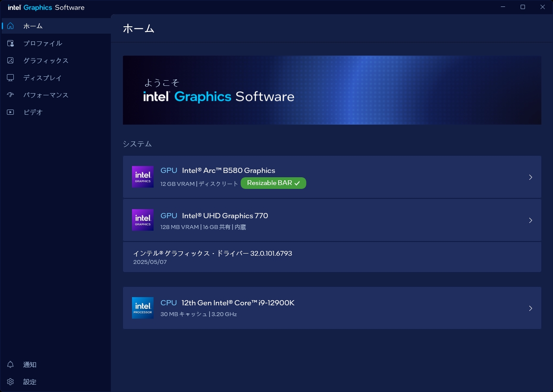
Task: Click Intel Arc B580 Graphics name text
Action: point(229,170)
